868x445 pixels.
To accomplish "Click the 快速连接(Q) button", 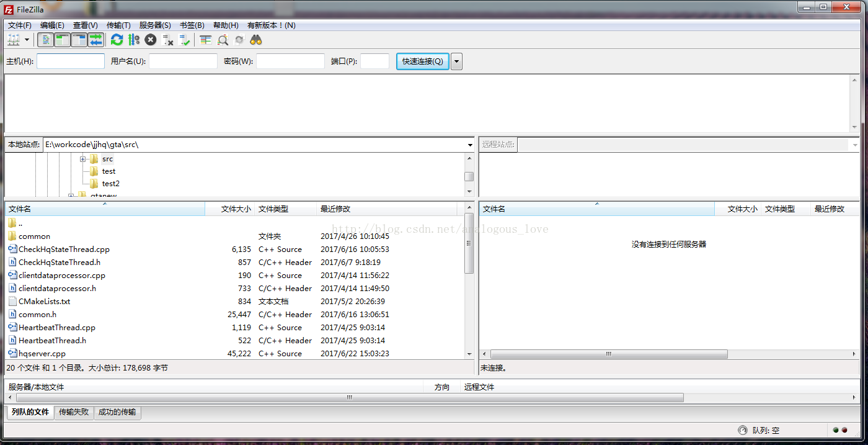I will click(x=423, y=61).
